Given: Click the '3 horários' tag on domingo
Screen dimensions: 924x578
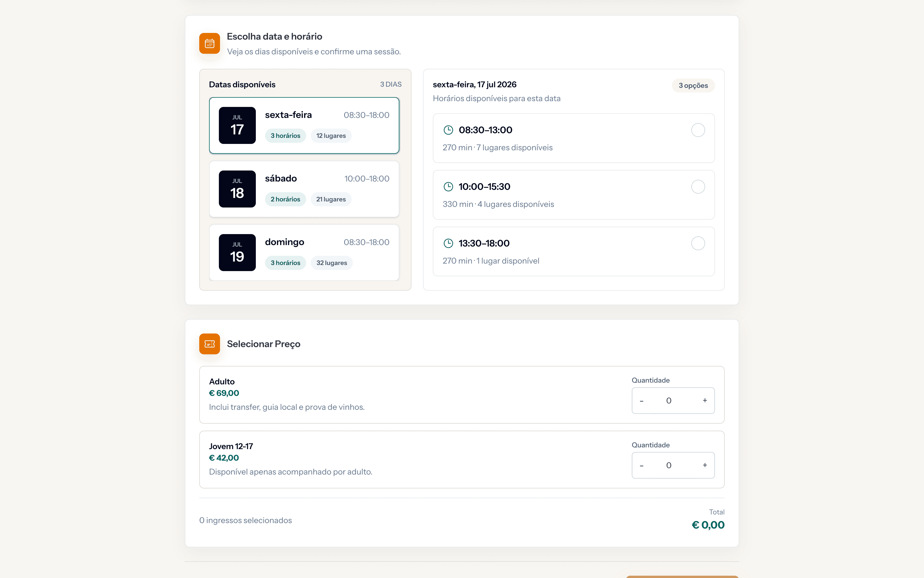Looking at the screenshot, I should coord(285,263).
